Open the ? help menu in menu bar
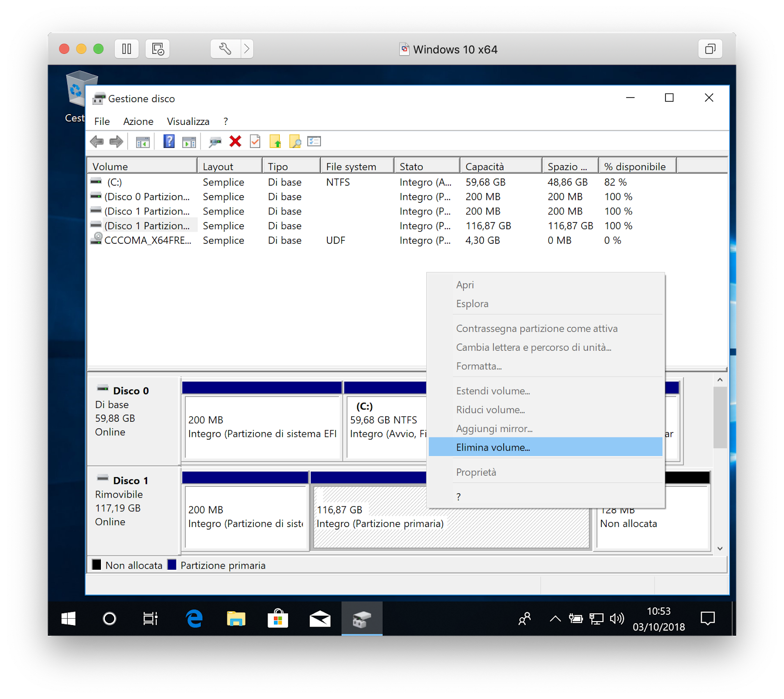Image resolution: width=784 pixels, height=699 pixels. (225, 121)
